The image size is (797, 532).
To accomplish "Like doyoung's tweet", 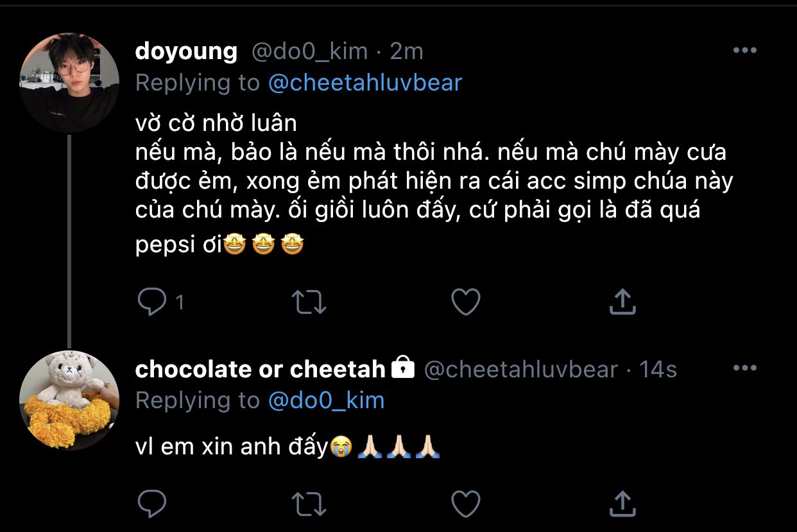I will [466, 302].
